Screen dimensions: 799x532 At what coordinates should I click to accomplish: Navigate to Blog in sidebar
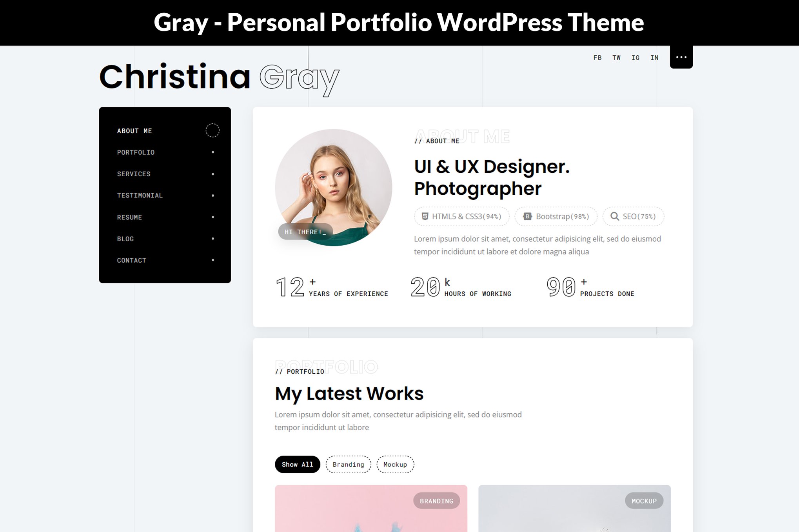[x=125, y=239]
